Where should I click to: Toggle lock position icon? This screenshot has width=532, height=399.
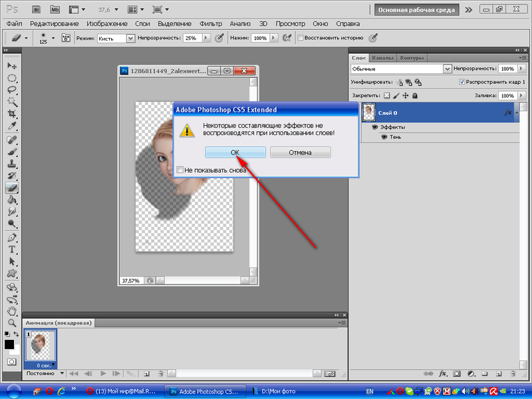pyautogui.click(x=406, y=96)
